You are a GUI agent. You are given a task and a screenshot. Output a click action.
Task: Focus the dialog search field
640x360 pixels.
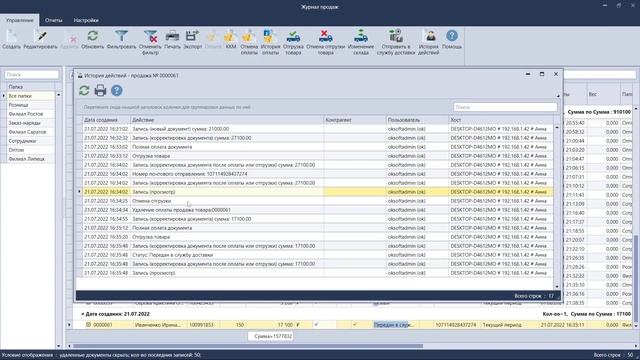click(505, 107)
